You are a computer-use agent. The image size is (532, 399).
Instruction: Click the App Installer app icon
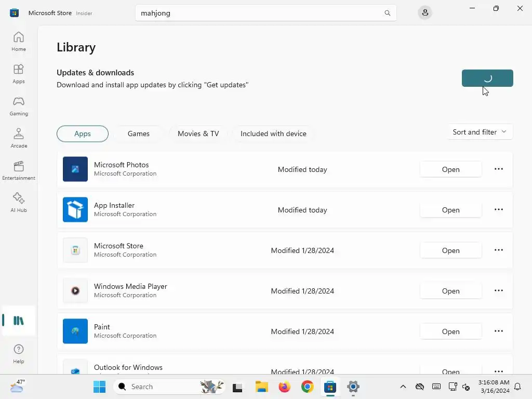coord(75,210)
